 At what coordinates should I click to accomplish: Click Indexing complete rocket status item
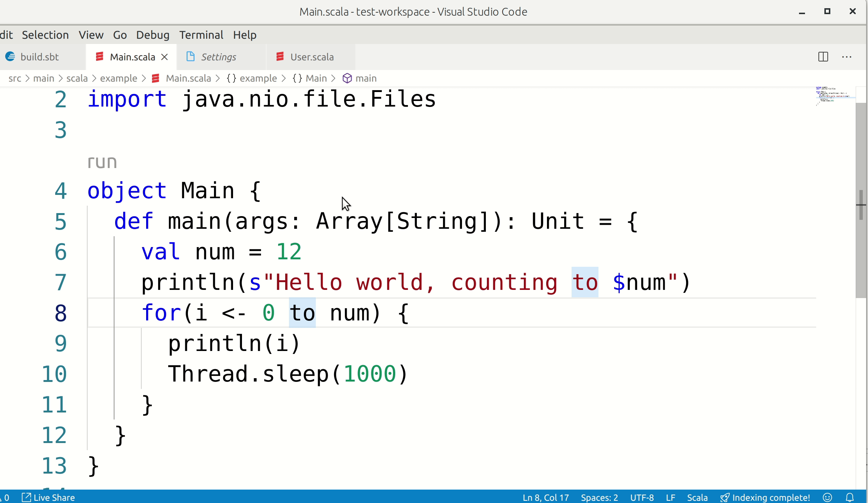[765, 497]
